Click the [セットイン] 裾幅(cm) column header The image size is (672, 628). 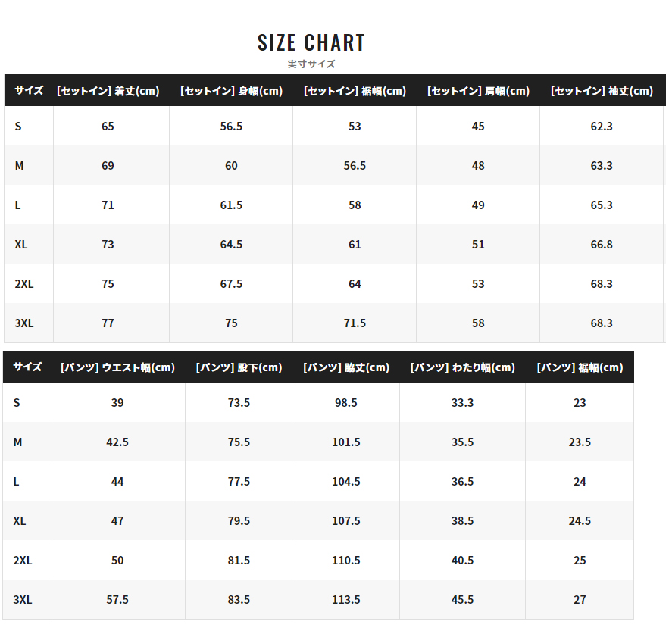355,91
